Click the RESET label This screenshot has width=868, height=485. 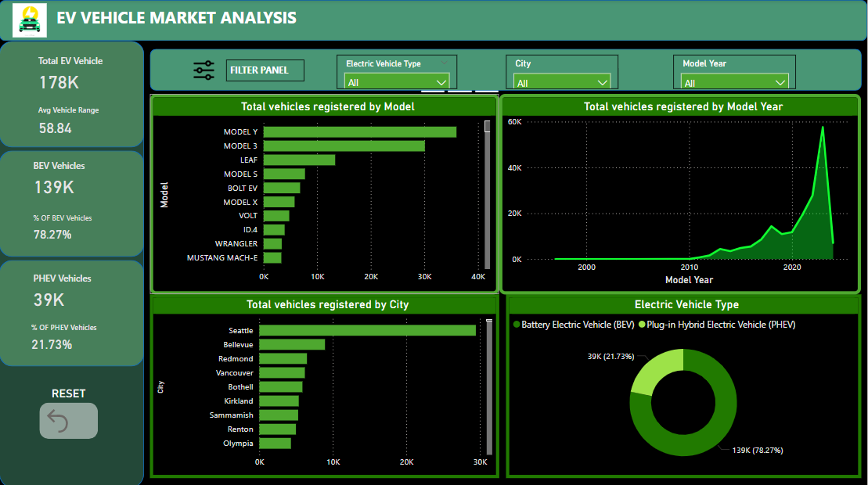coord(68,393)
